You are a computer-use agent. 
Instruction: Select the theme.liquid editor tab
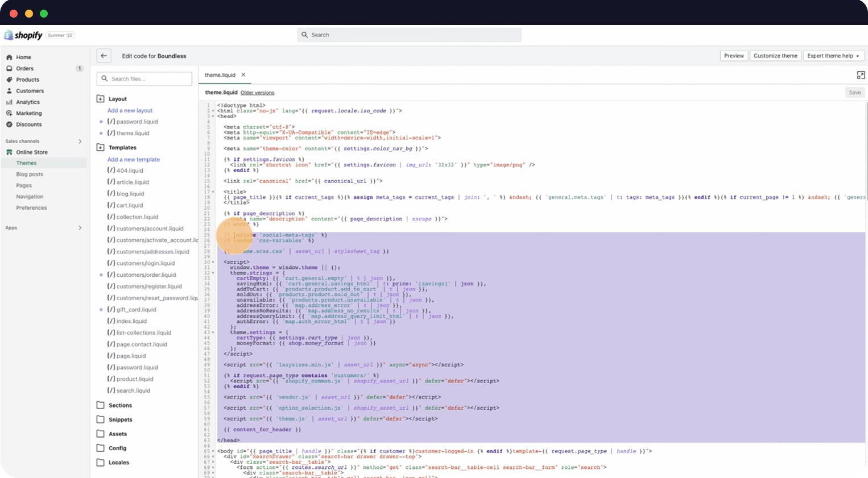[x=220, y=75]
